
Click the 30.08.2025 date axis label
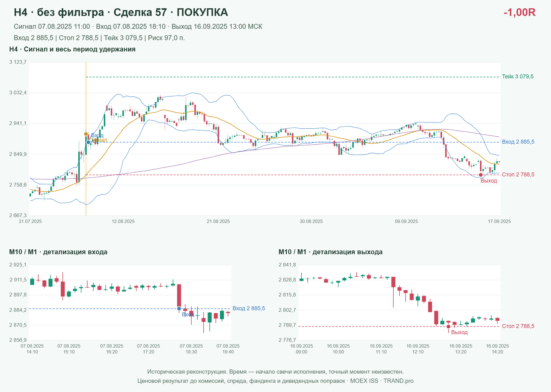311,221
